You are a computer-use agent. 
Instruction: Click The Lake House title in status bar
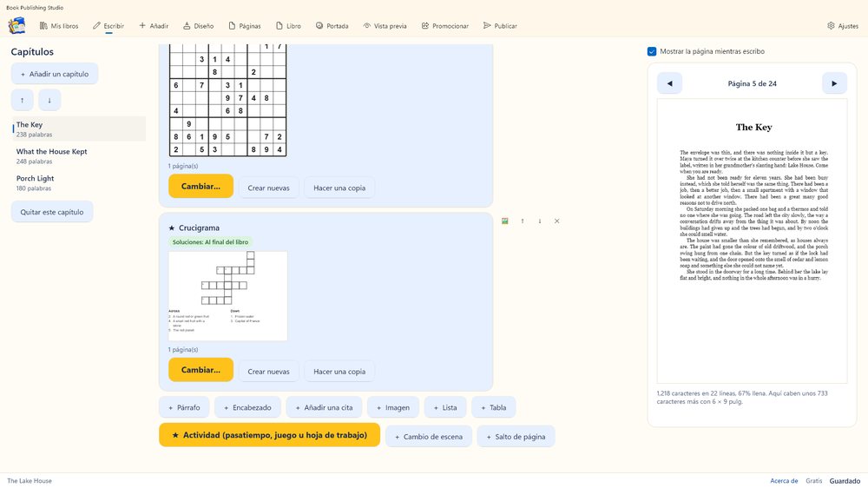click(30, 481)
